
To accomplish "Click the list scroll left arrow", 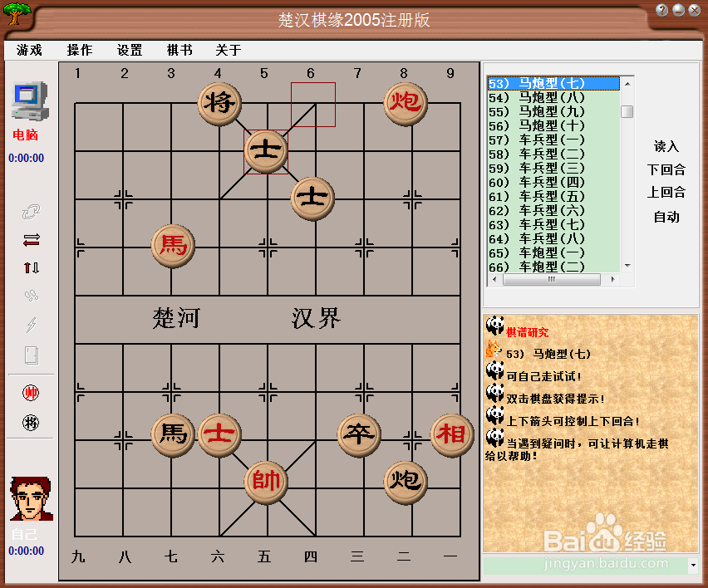I will 494,280.
